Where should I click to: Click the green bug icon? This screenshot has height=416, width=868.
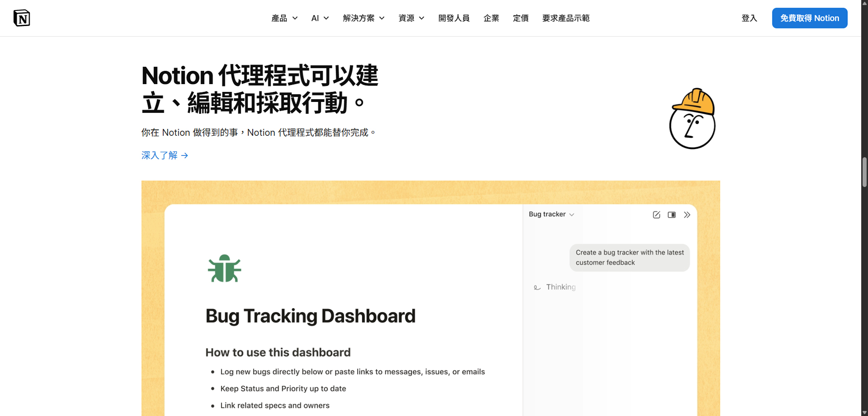click(224, 268)
